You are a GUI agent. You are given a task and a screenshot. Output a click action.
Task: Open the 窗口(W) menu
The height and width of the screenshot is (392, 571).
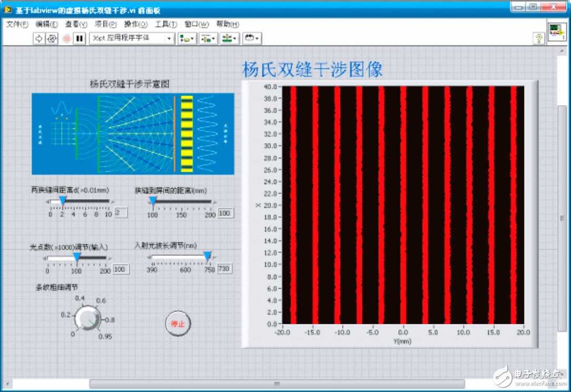coord(196,24)
